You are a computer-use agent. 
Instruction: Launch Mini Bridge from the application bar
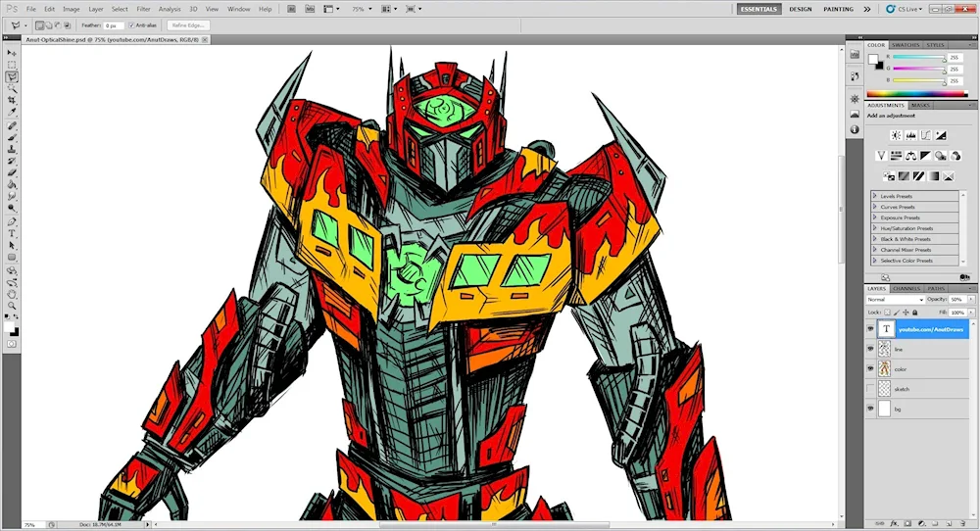coord(310,9)
